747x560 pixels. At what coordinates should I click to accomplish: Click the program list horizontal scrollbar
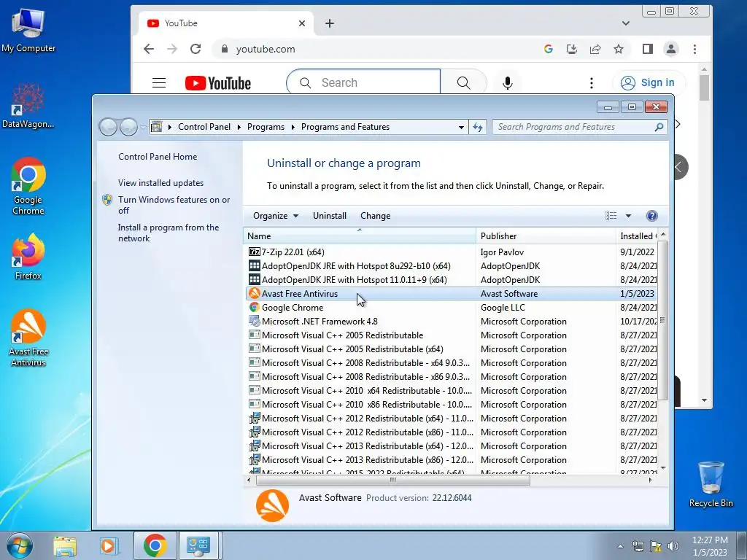393,480
